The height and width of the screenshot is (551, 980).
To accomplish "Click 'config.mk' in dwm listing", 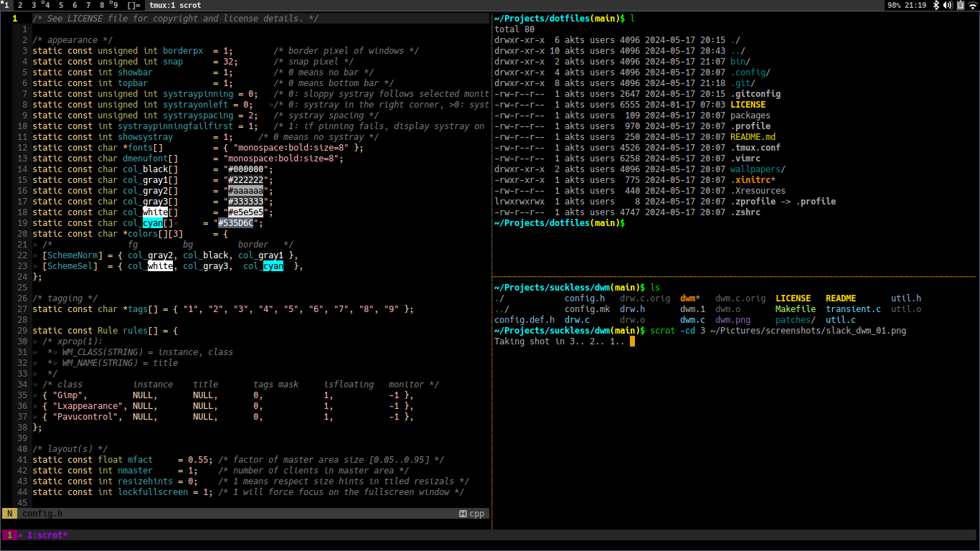I will tap(588, 309).
